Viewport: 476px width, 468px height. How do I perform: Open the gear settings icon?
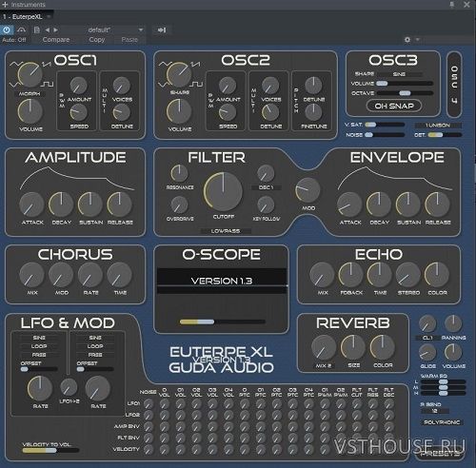click(407, 40)
